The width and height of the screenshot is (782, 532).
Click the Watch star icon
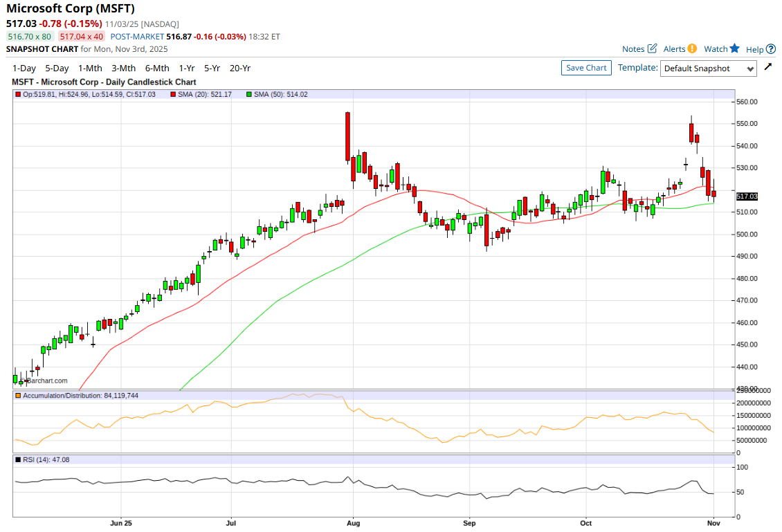735,48
